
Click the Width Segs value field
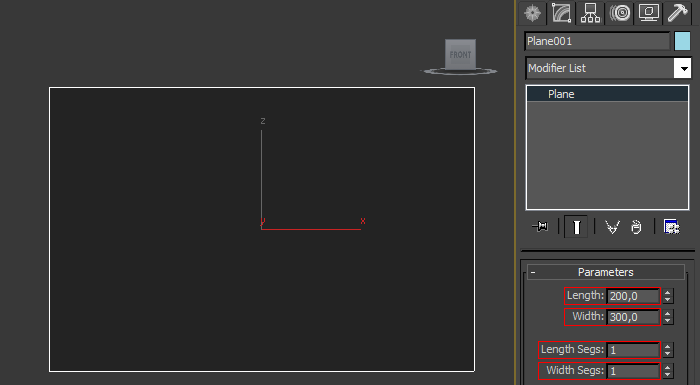[x=633, y=371]
